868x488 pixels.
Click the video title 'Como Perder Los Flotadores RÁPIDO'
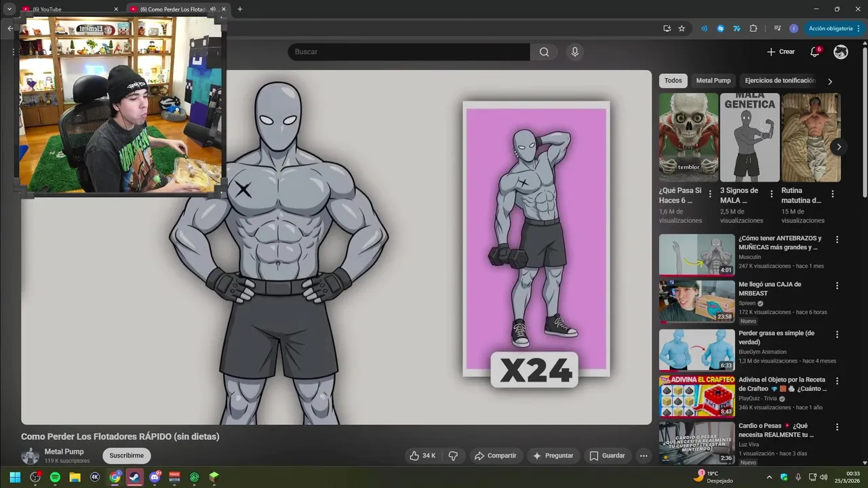click(120, 436)
